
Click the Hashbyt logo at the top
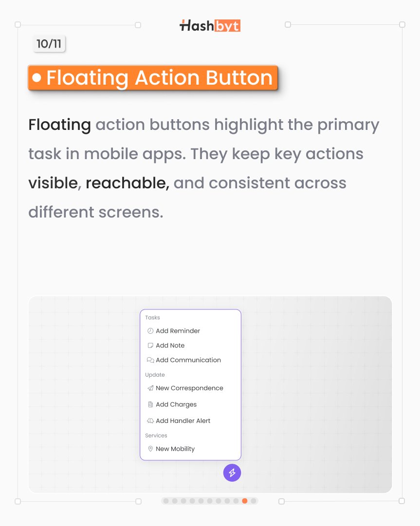[210, 25]
